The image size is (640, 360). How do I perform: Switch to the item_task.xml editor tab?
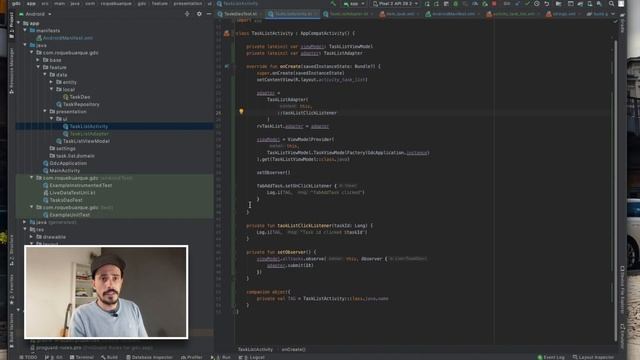pos(400,14)
